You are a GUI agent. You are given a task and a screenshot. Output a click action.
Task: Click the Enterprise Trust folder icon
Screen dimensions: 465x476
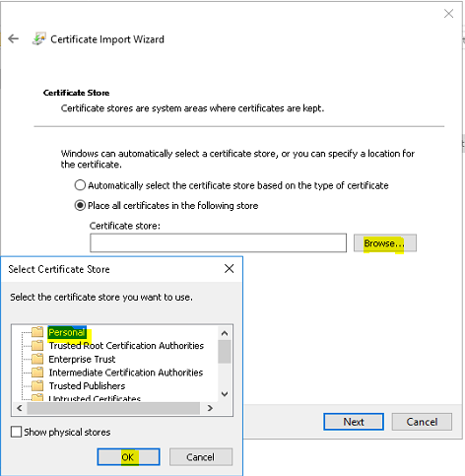pos(37,359)
